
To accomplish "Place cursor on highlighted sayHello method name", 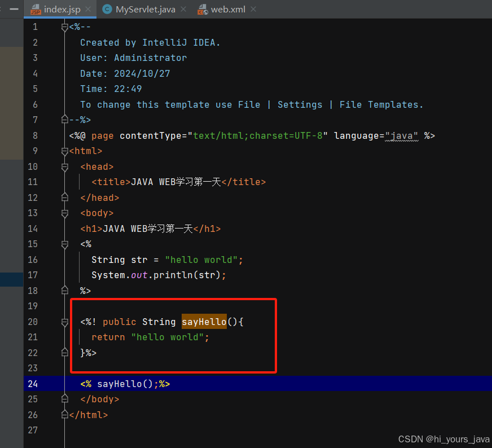I will [204, 322].
